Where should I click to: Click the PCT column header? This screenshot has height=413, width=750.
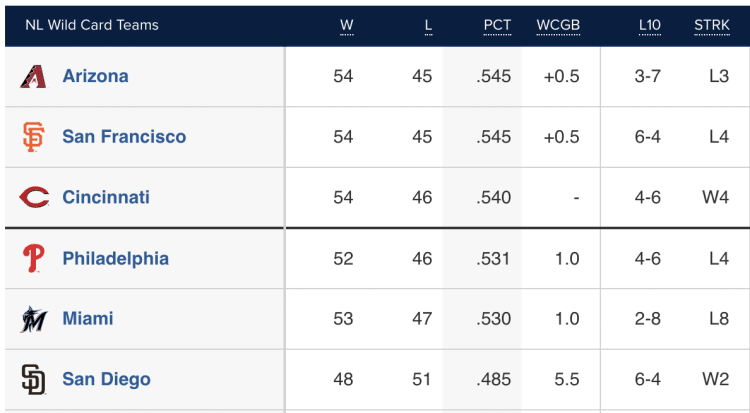click(x=497, y=25)
